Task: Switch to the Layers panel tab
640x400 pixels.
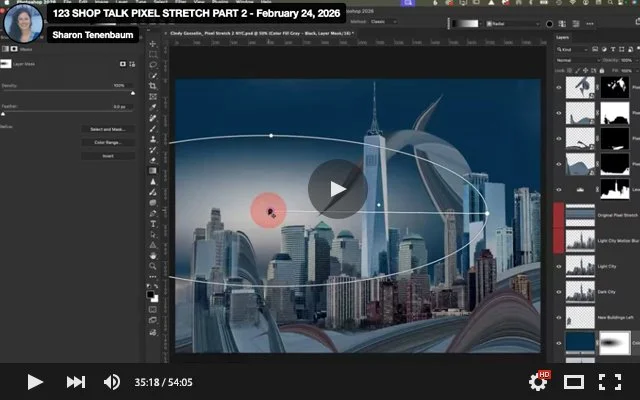Action: coord(562,37)
